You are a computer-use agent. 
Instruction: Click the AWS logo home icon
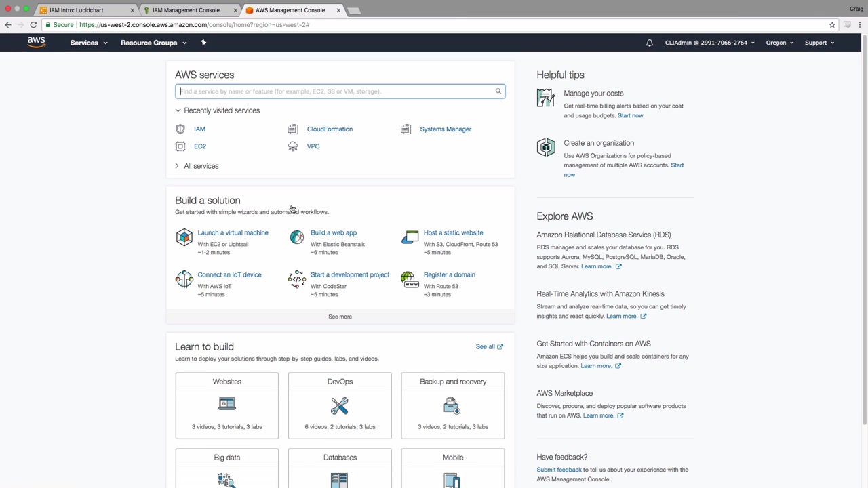tap(37, 42)
